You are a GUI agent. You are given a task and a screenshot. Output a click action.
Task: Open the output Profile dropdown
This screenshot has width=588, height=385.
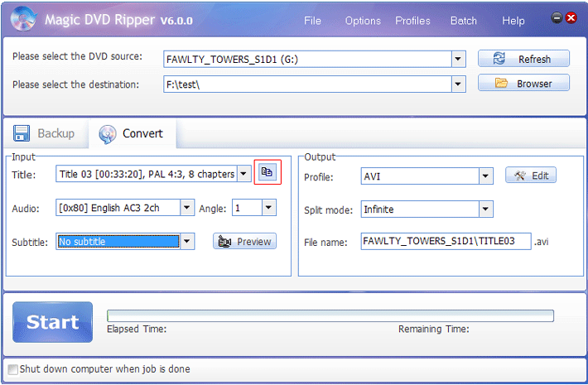(485, 176)
